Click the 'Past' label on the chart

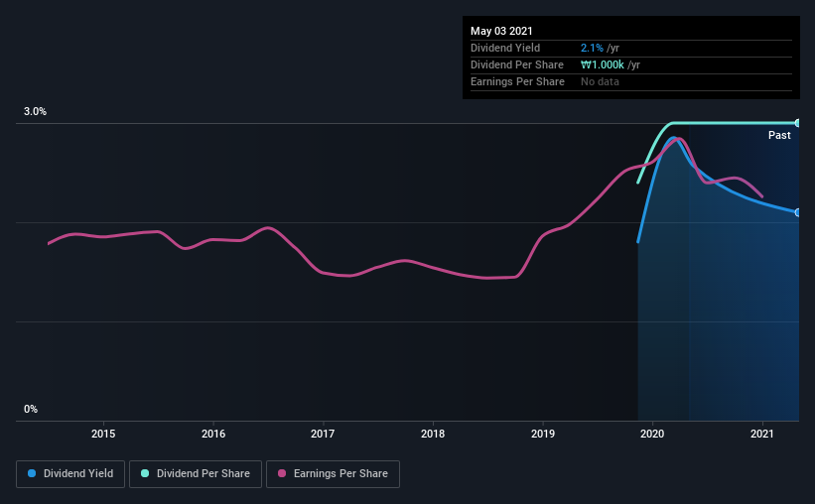(779, 135)
